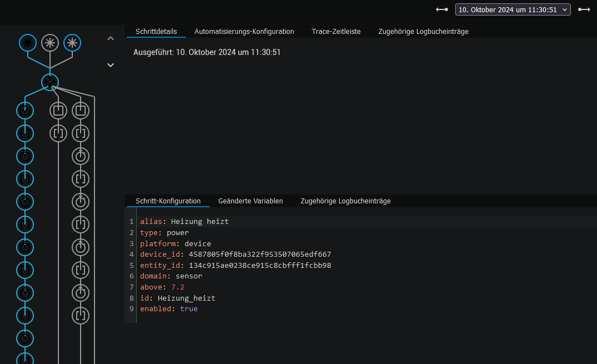
Task: Click the up chevron beside the trace graph
Action: tap(111, 38)
